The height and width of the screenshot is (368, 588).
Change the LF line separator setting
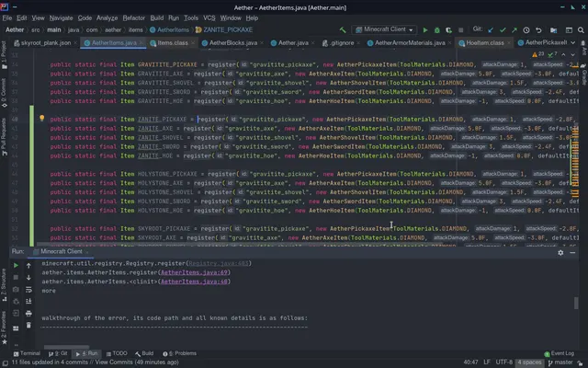click(x=487, y=362)
